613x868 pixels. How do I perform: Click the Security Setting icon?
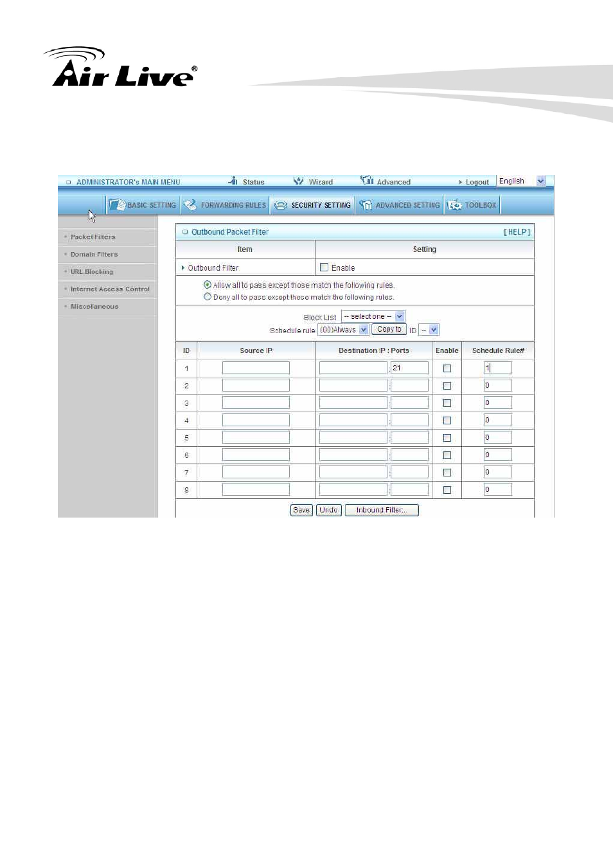281,205
